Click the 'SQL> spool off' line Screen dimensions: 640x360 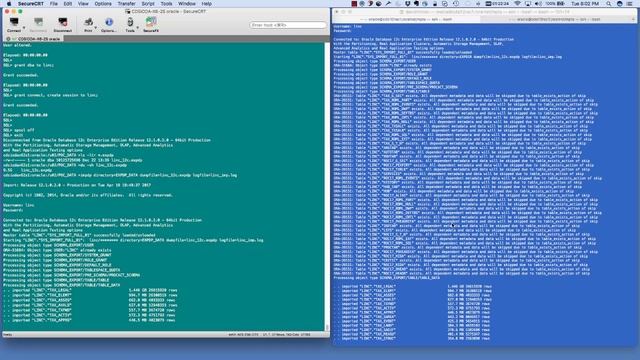pos(19,130)
